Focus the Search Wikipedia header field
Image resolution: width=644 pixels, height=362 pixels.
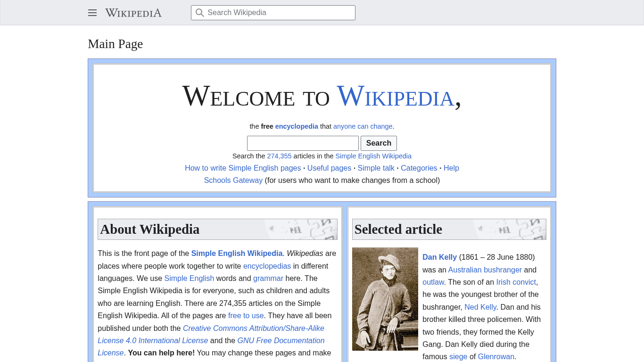click(273, 13)
